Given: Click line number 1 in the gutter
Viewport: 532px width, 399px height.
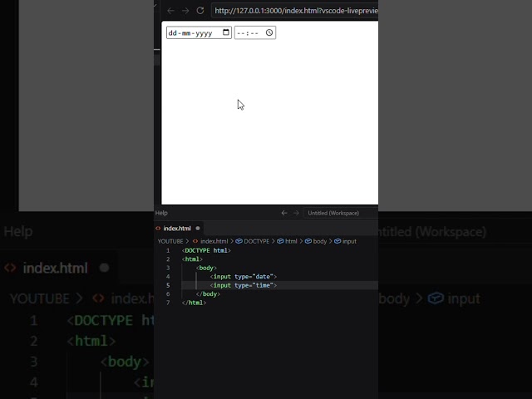Looking at the screenshot, I should 168,250.
